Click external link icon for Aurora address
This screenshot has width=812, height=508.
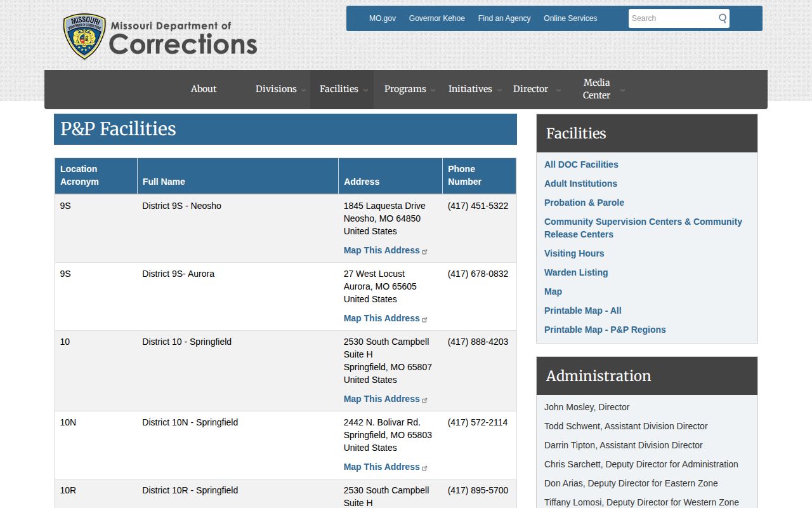[424, 319]
